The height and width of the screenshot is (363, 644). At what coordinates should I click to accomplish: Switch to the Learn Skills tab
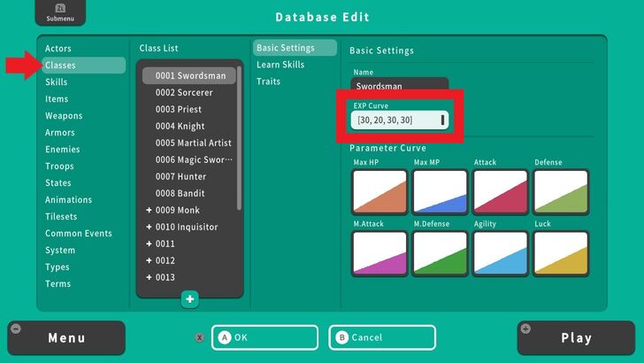[x=280, y=65]
